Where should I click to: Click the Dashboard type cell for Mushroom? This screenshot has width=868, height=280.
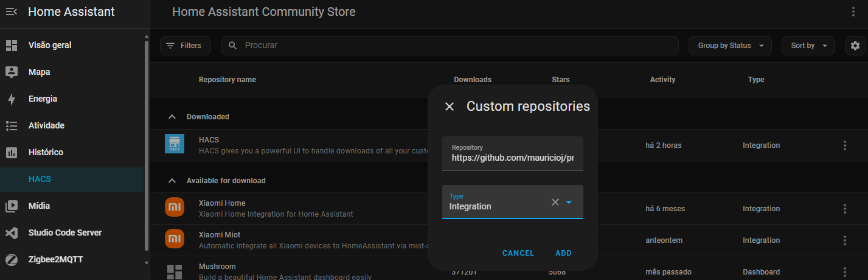pos(762,272)
